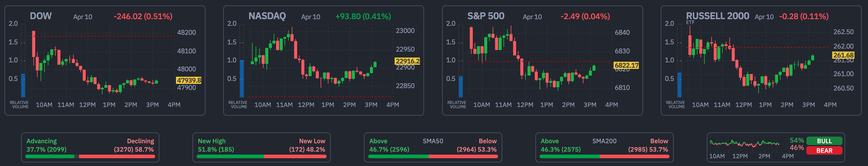868x166 pixels.
Task: Click the Russell 2000 price tag 261.68
Action: point(843,55)
